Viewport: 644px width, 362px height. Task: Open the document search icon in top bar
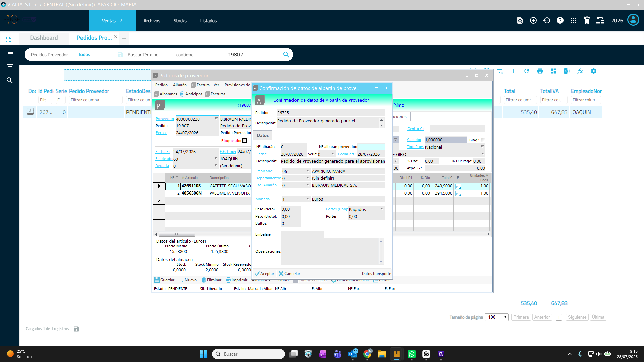(x=520, y=21)
